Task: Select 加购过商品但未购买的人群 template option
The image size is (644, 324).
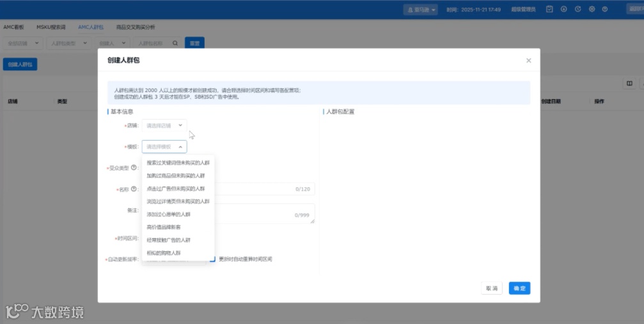Action: [178, 175]
